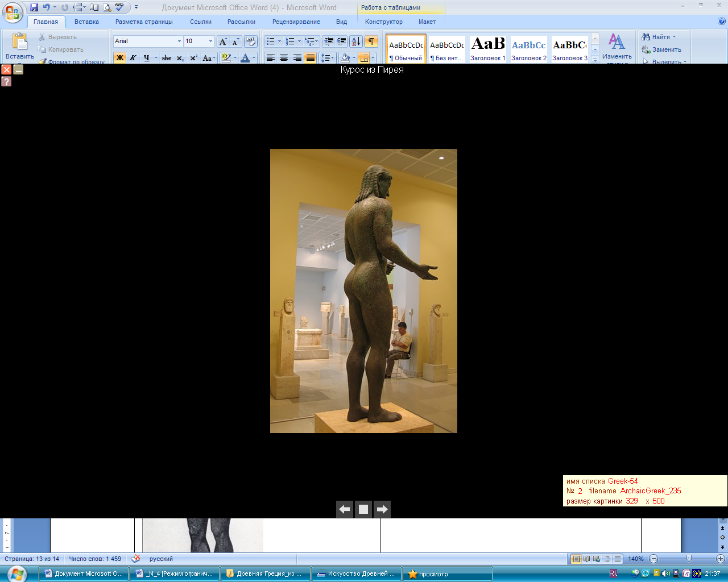Center the paragraph text

click(x=284, y=58)
